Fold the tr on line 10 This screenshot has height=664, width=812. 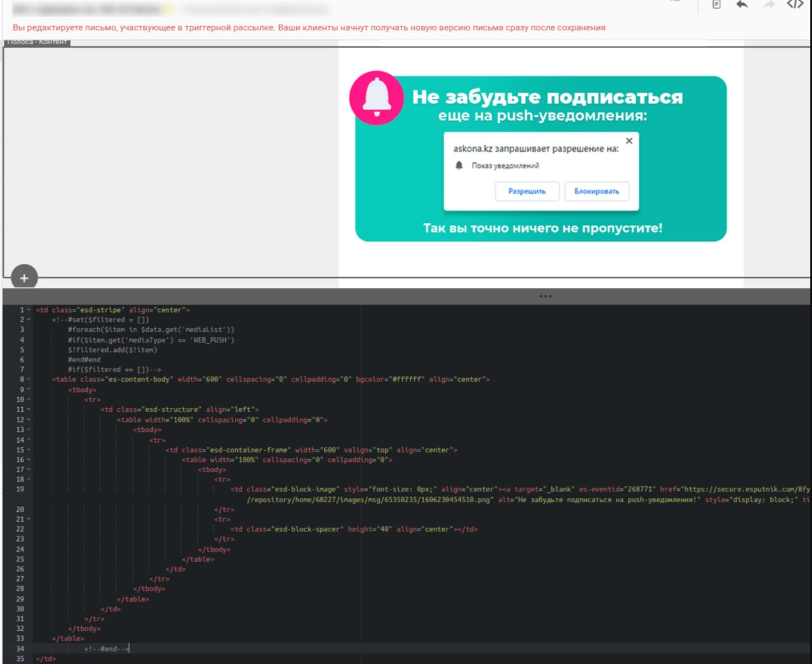coord(29,400)
